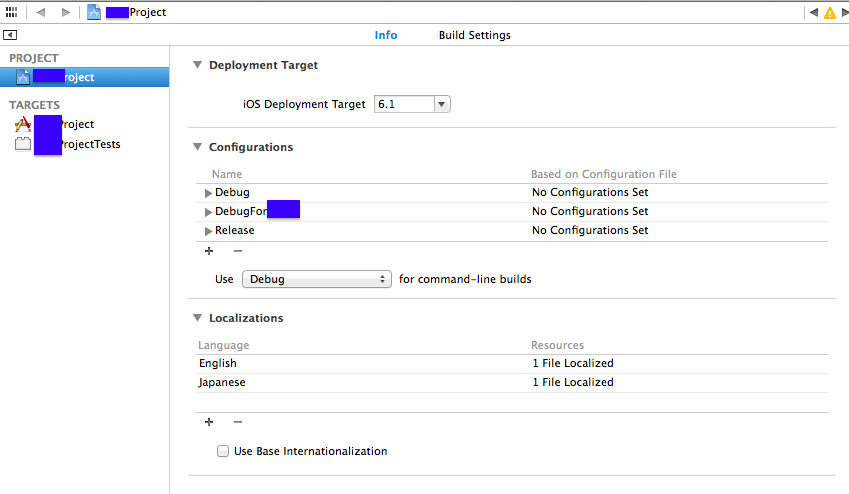Click the yellow warning issue icon

point(829,12)
